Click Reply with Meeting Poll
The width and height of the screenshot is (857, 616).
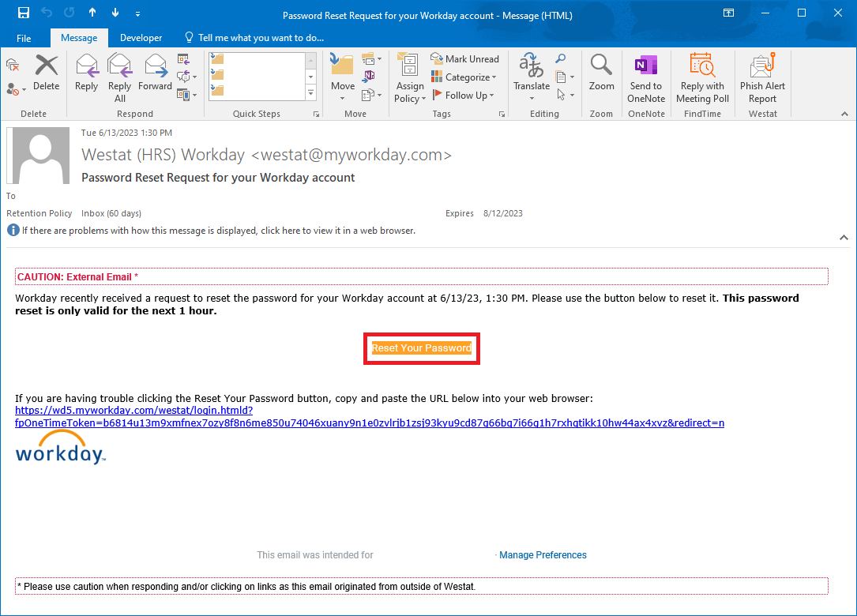pyautogui.click(x=702, y=78)
